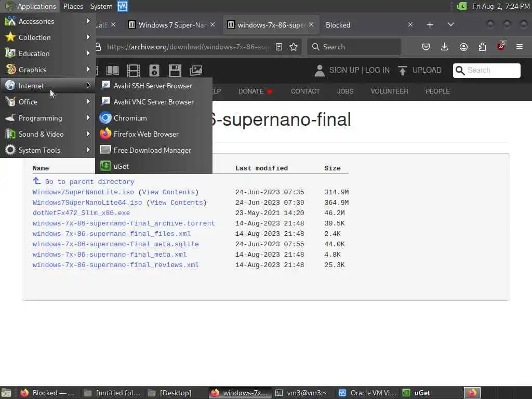Open the supernano-final_reviews.xml link
Image resolution: width=532 pixels, height=399 pixels.
(116, 265)
